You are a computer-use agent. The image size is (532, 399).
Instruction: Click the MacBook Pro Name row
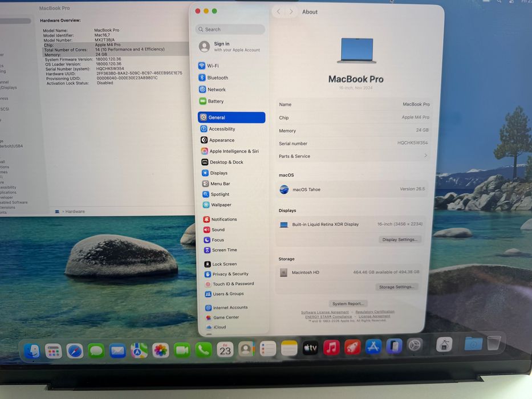click(x=354, y=104)
